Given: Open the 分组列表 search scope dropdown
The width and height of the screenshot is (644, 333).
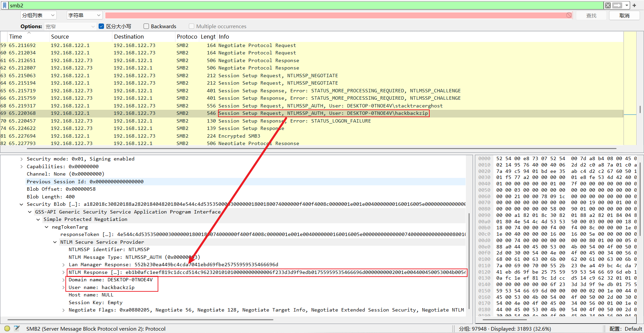Looking at the screenshot, I should (x=38, y=15).
